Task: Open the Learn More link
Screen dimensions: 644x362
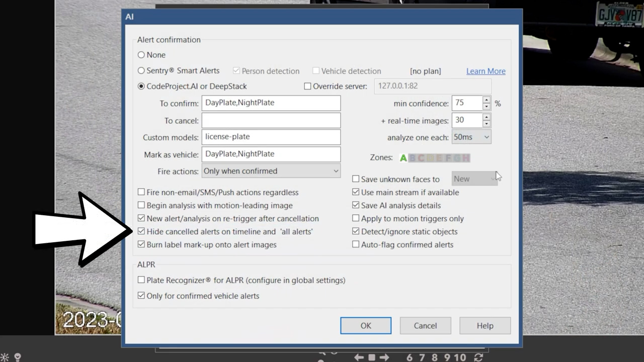Action: tap(486, 71)
